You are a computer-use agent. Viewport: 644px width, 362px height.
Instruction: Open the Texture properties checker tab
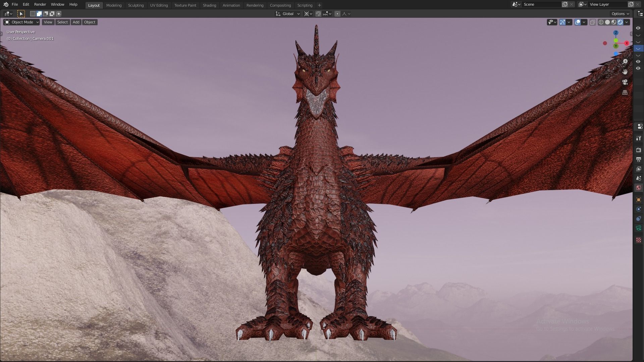pos(639,240)
